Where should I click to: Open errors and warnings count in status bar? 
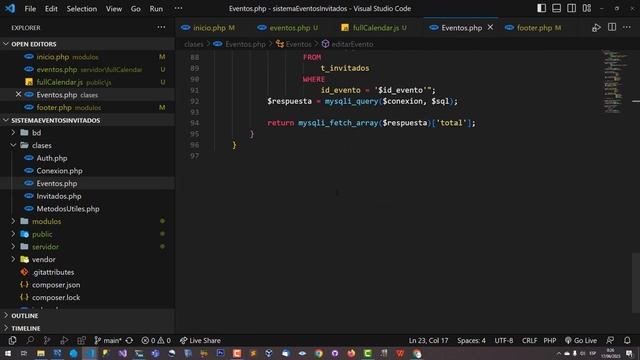[x=156, y=340]
